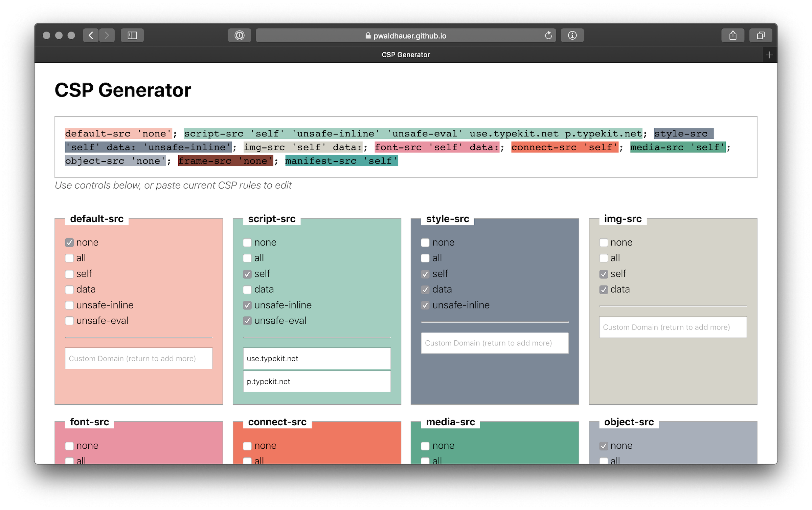Select the CSP Generator browser tab
The image size is (812, 510).
(406, 55)
